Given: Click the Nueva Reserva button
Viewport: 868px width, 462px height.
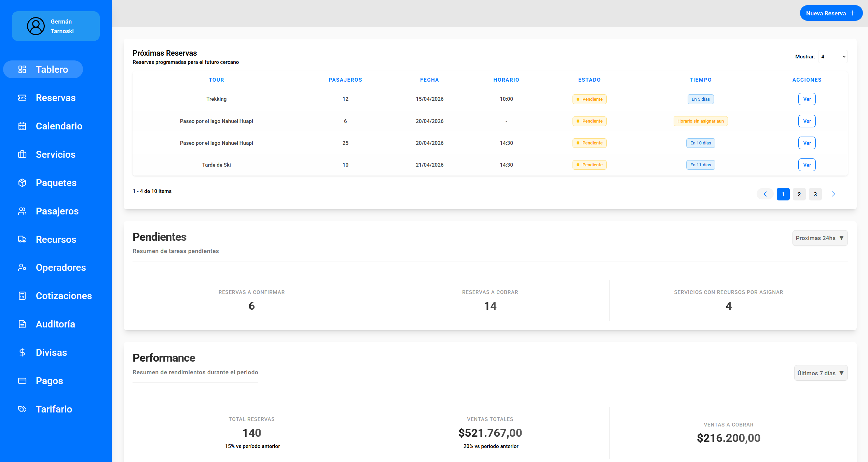Looking at the screenshot, I should click(x=831, y=13).
